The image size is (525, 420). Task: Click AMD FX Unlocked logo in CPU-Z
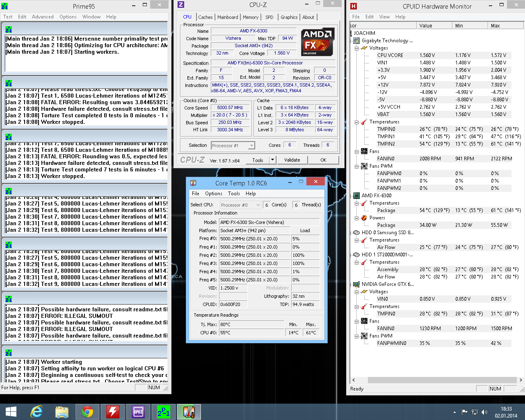317,42
